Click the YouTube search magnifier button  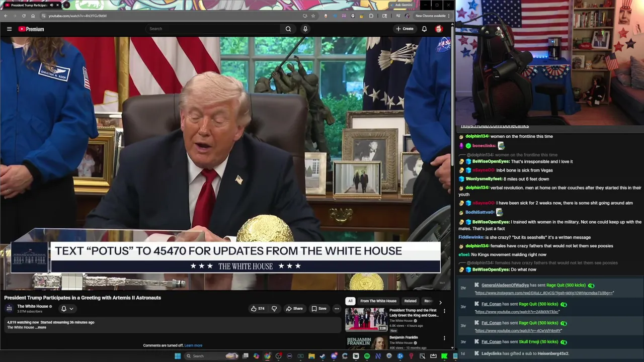[x=288, y=29]
